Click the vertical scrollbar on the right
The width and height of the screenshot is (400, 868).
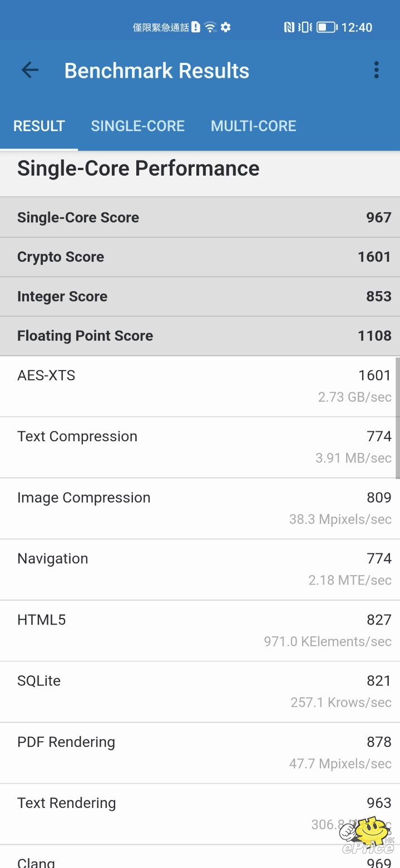tap(397, 418)
